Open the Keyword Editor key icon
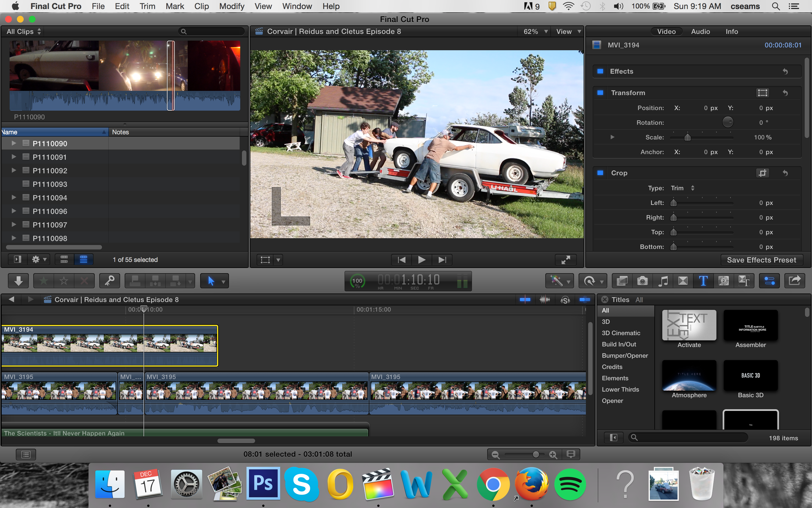This screenshot has height=508, width=812. point(110,281)
